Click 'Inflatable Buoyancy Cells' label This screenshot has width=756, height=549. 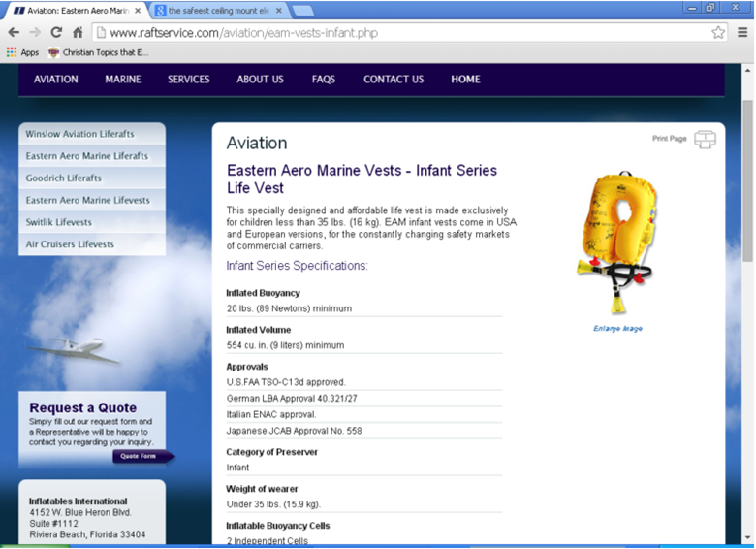pyautogui.click(x=278, y=526)
